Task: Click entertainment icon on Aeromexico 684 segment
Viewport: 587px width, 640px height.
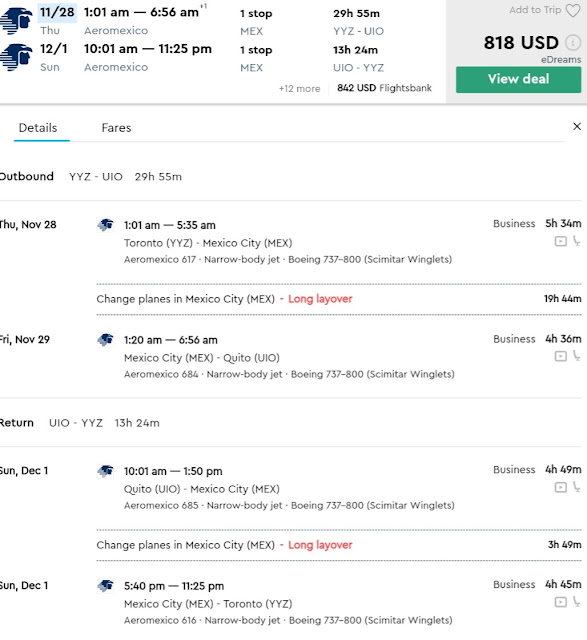Action: coord(560,356)
